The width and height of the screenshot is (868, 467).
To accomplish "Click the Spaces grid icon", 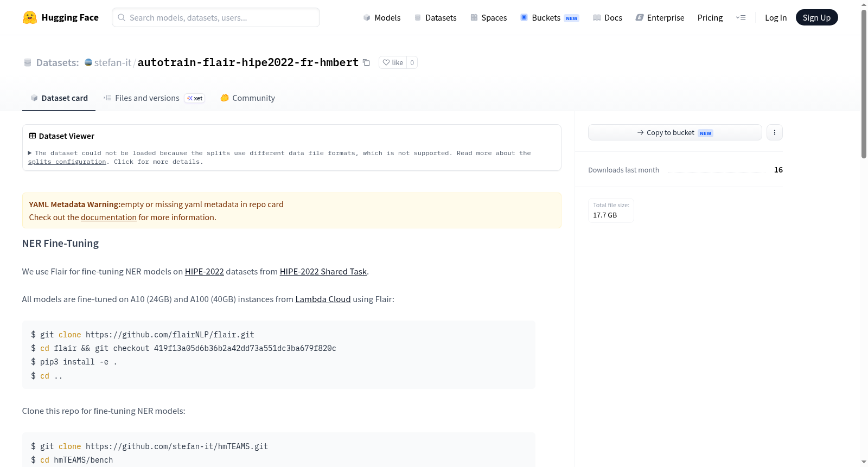I will [x=474, y=18].
